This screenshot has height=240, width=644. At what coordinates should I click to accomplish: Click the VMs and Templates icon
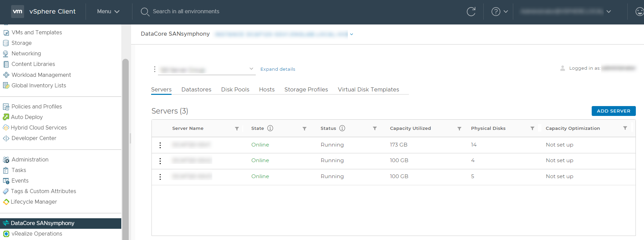click(6, 33)
